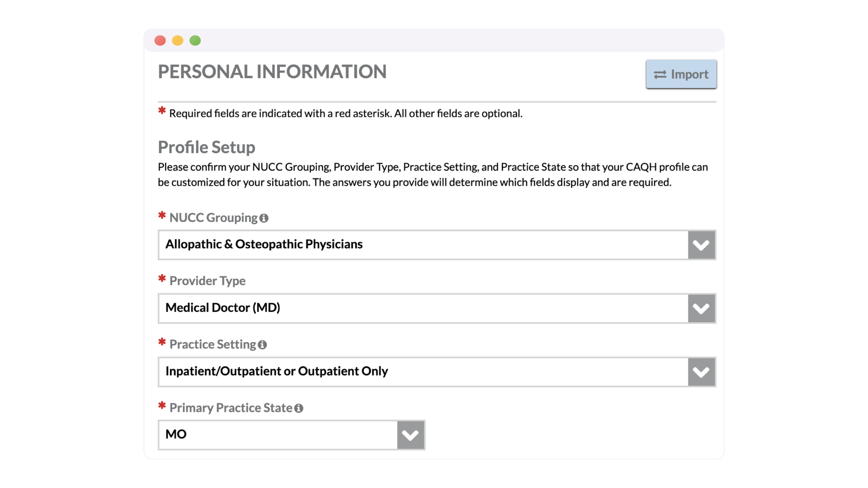Click the swap arrows icon on Import
Screen dimensions: 868x488
coord(660,75)
